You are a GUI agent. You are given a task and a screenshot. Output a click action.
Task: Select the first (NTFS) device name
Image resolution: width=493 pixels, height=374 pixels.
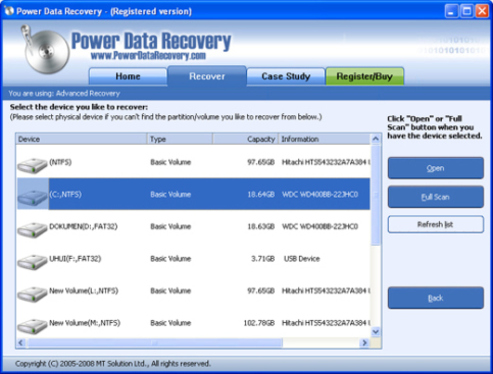(x=60, y=162)
